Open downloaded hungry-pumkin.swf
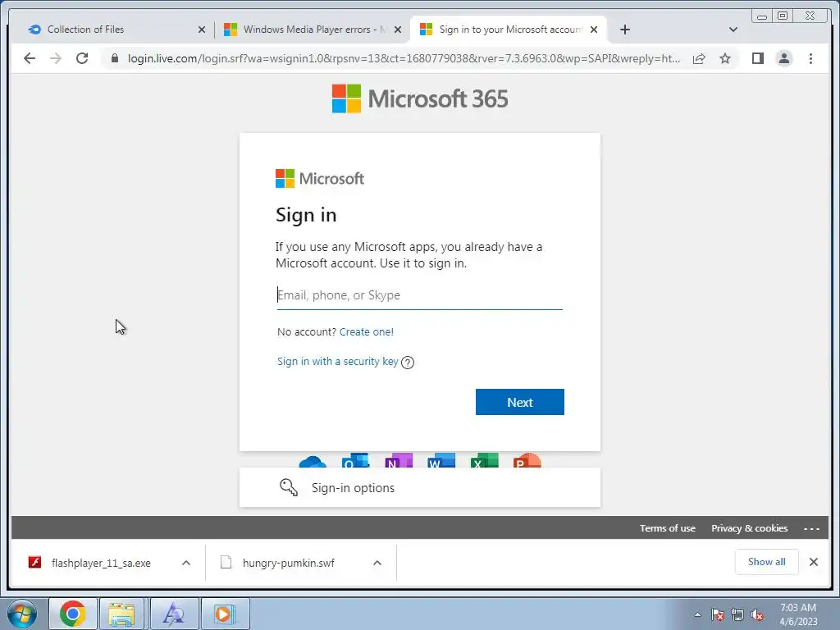This screenshot has height=630, width=840. pos(288,563)
